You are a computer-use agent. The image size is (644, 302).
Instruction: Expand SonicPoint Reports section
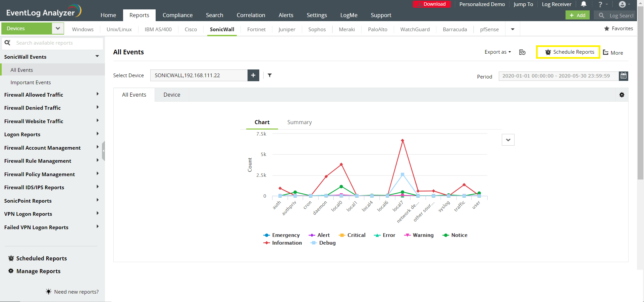click(98, 200)
